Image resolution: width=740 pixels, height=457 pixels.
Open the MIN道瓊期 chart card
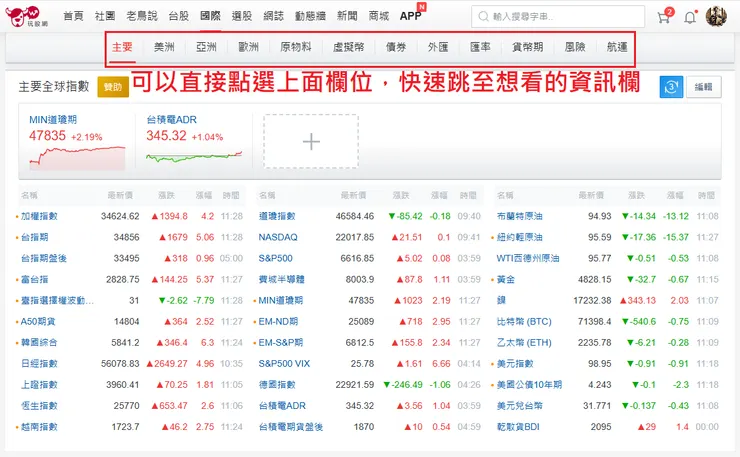coord(77,142)
